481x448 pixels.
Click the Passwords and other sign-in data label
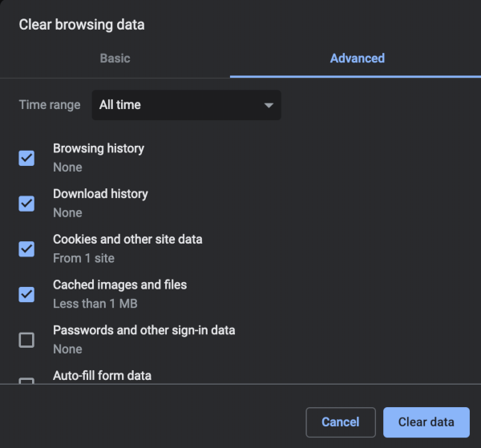click(x=143, y=330)
